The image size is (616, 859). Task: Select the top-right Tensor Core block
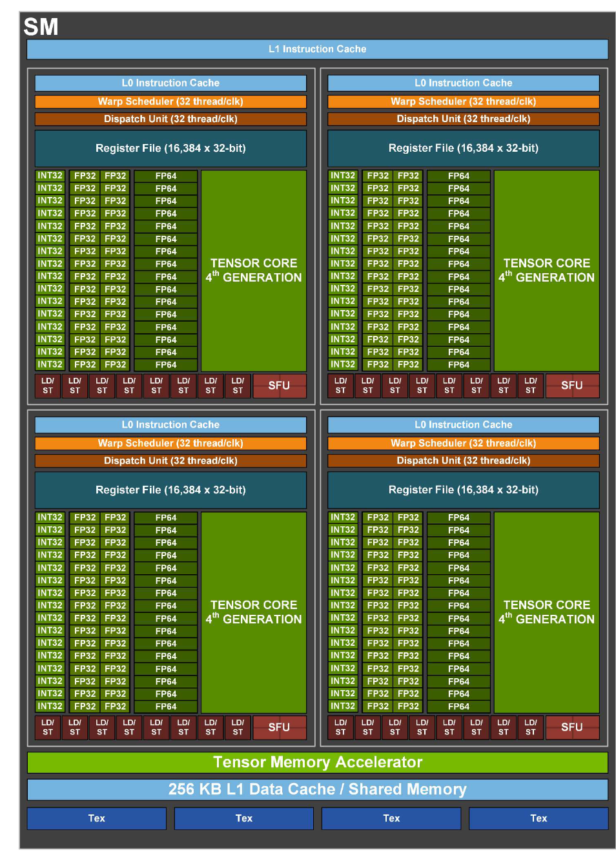546,271
